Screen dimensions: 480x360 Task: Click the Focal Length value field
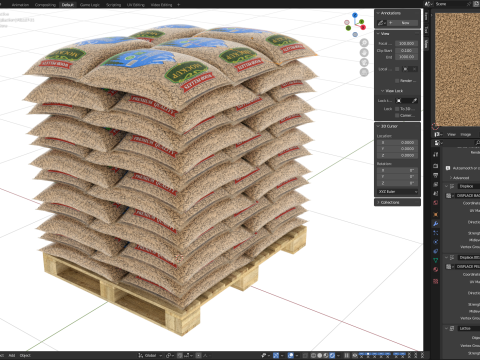[x=406, y=44]
